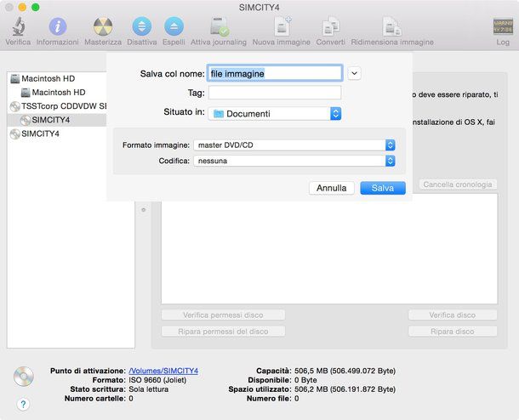Click the Espelli eject icon
The image size is (519, 420).
coord(174,26)
